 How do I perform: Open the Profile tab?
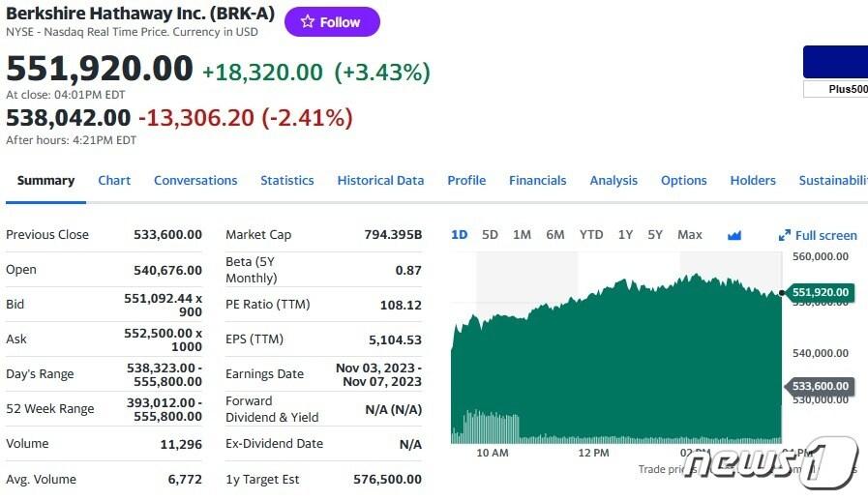coord(466,181)
